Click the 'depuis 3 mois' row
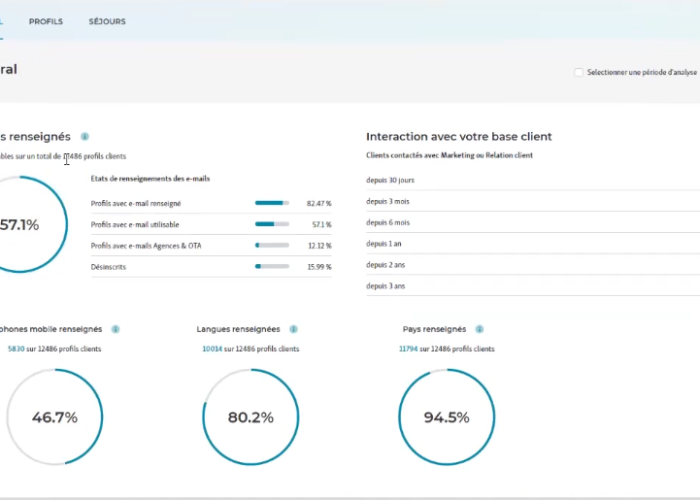The height and width of the screenshot is (500, 700). (x=533, y=201)
